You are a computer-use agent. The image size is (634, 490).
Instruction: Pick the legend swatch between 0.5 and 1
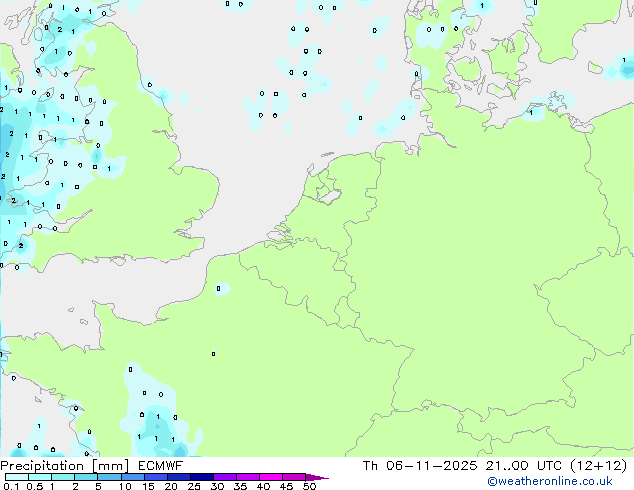40,477
